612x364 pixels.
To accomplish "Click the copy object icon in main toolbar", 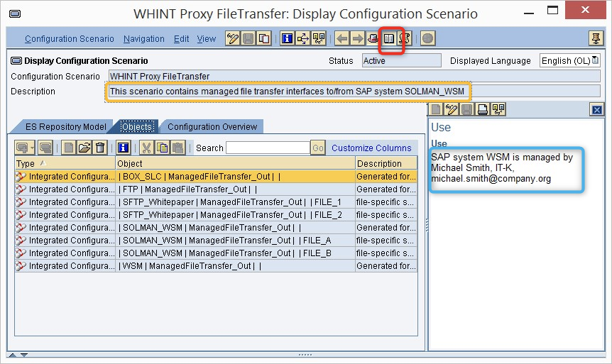I will pos(264,38).
